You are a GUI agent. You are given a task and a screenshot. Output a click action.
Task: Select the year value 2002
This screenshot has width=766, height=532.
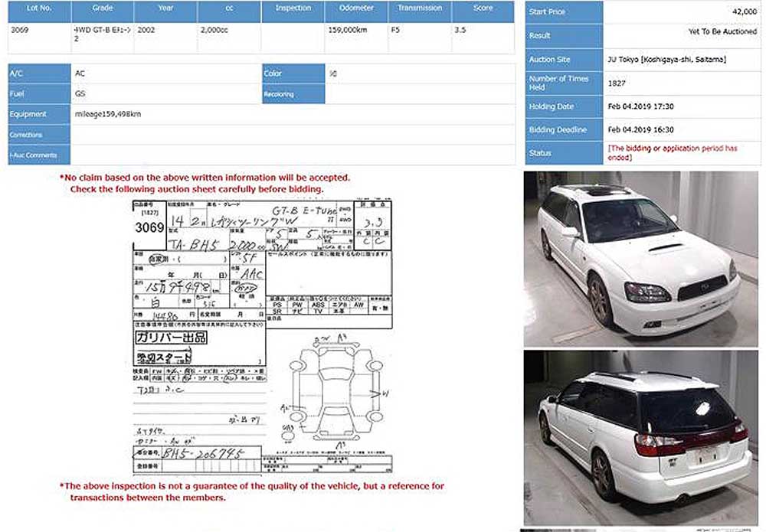(146, 30)
